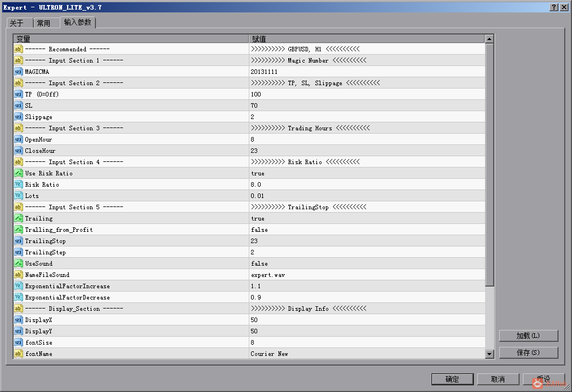Select the NameFileSound value expert.wav

[268, 275]
